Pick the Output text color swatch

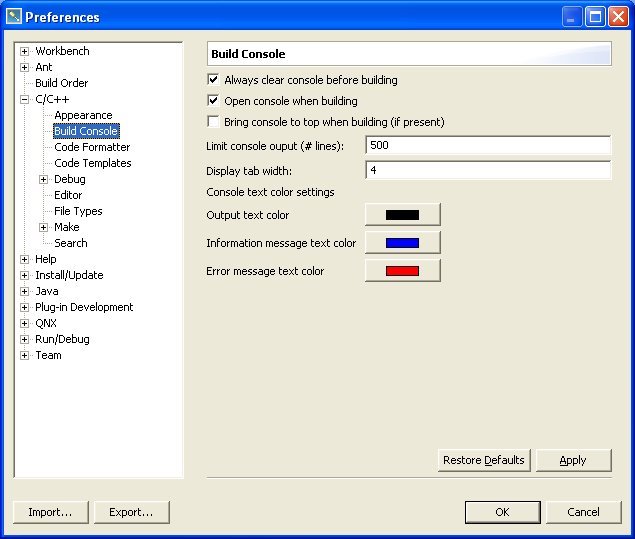point(402,215)
